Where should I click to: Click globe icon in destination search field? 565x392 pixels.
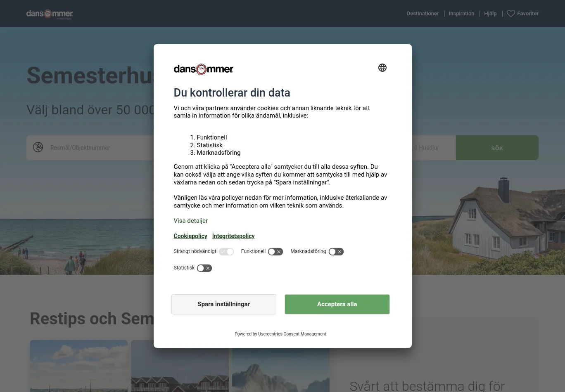[x=38, y=147]
